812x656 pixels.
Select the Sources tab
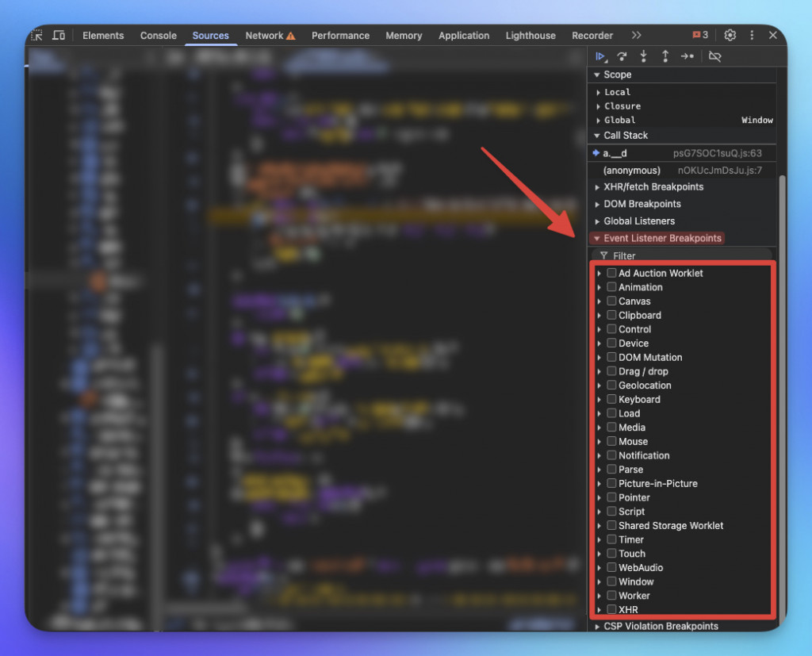[210, 35]
